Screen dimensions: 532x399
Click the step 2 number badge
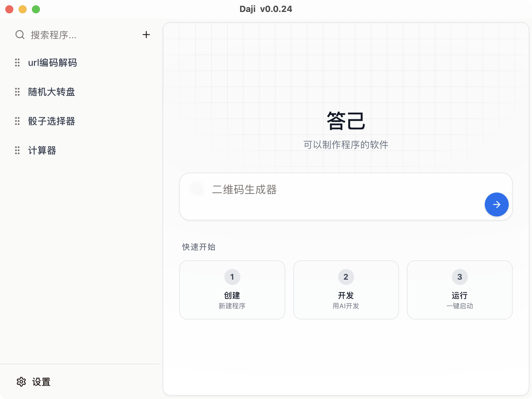point(346,277)
